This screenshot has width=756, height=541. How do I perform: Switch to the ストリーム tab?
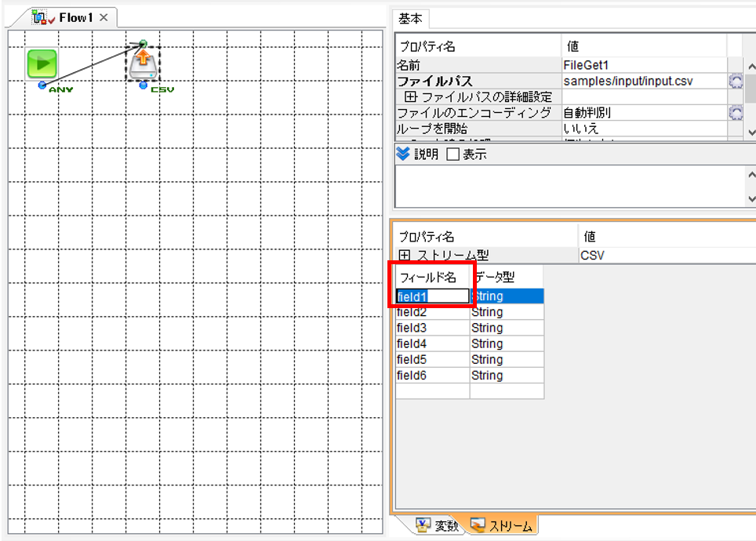click(x=501, y=525)
